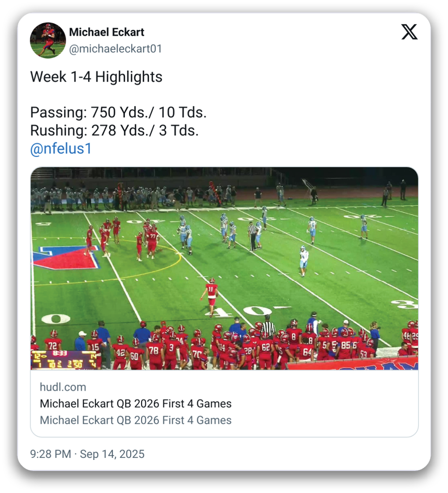
Task: Click the Rushing 278 Yds stat line
Action: (114, 130)
